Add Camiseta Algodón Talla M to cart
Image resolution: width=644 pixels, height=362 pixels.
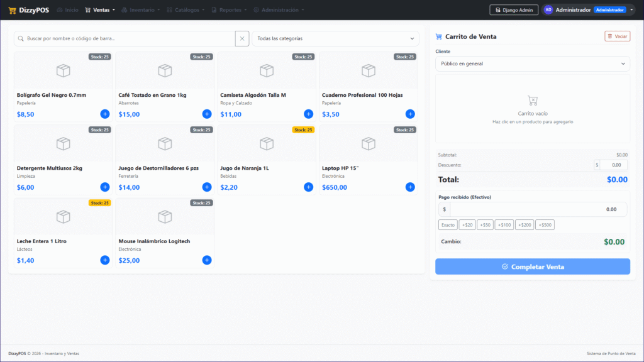[308, 114]
